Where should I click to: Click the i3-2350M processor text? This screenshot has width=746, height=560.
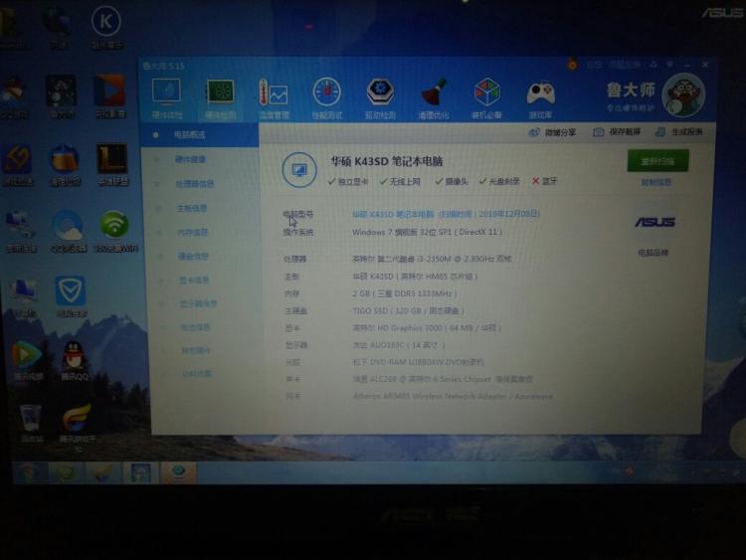click(x=432, y=259)
